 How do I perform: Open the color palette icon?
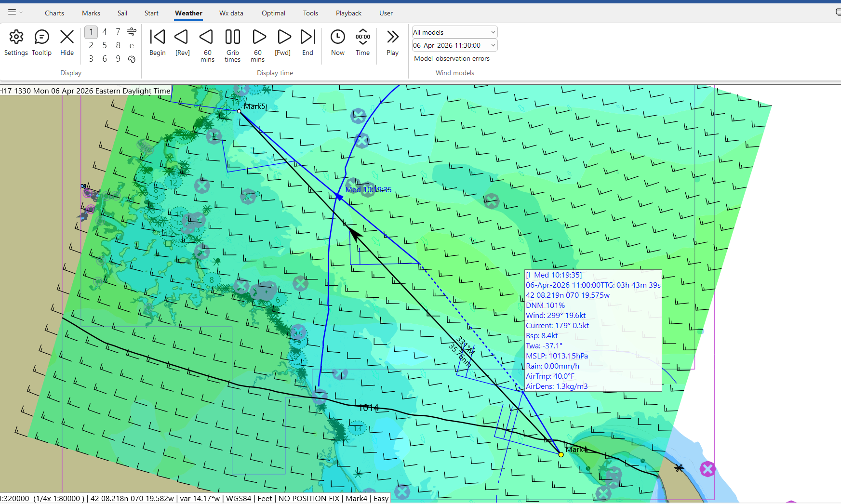coord(132,59)
